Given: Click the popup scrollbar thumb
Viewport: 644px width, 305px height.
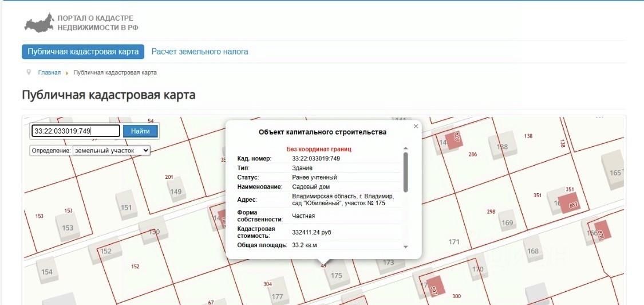Looking at the screenshot, I should click(x=406, y=172).
